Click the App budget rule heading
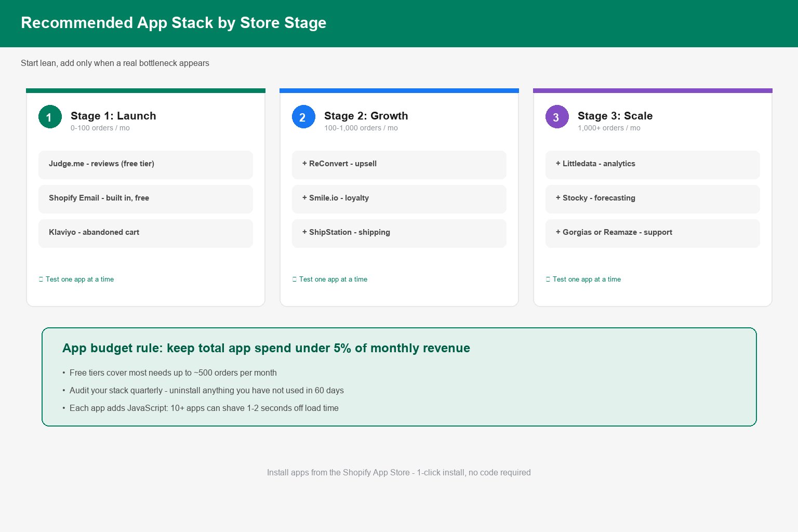 (x=266, y=348)
